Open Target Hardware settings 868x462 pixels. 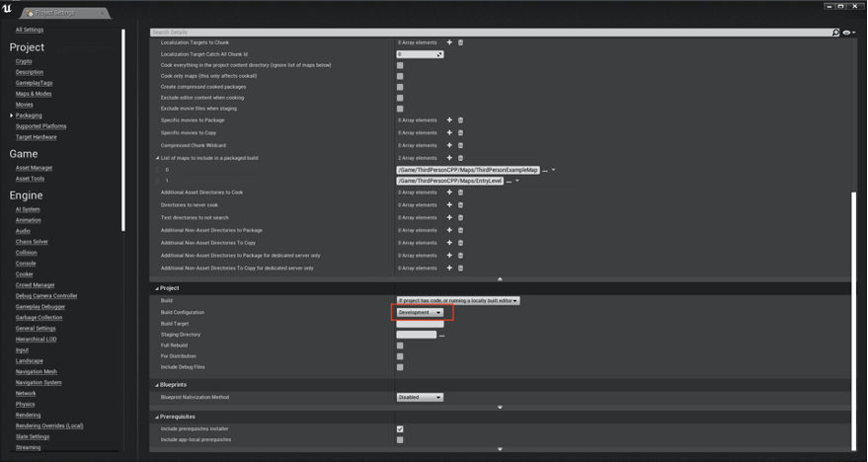click(x=36, y=137)
